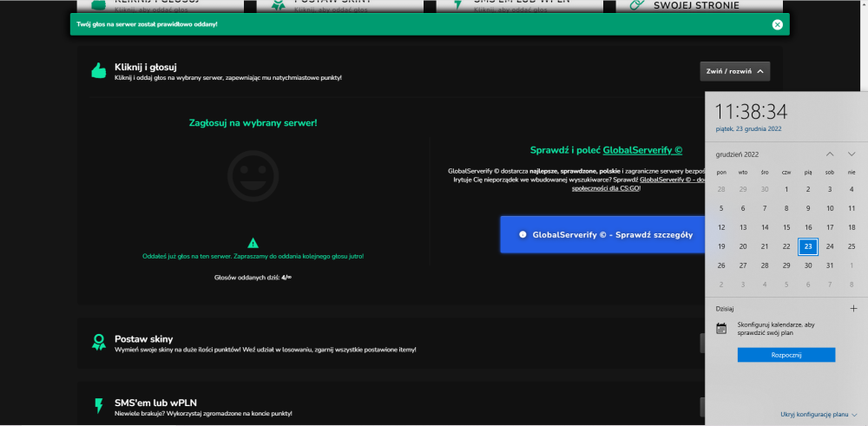
Task: Click the Rozpocznij button
Action: (786, 355)
